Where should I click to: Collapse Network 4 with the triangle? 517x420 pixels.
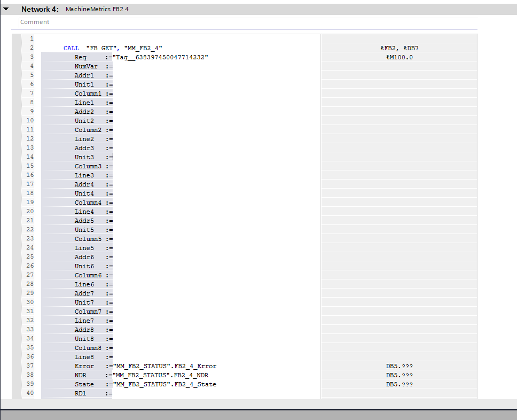pos(6,9)
